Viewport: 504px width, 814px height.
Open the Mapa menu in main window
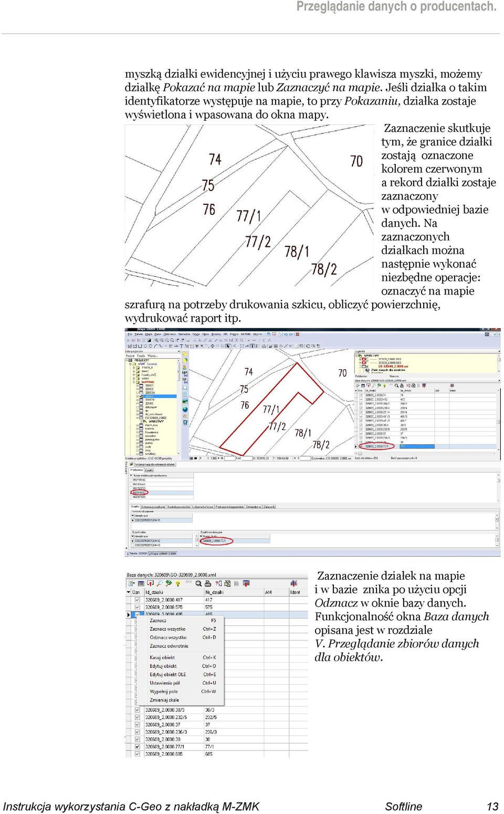coord(149,334)
